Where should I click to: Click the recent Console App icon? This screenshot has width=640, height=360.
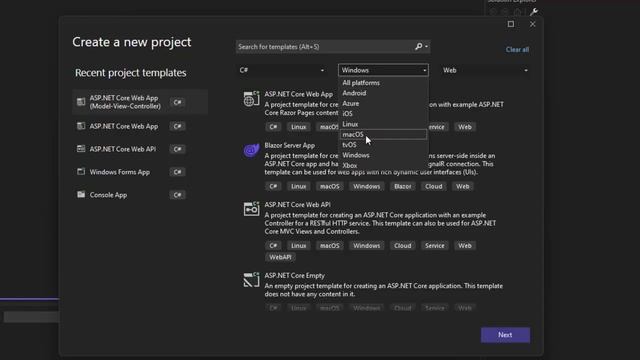pos(81,195)
